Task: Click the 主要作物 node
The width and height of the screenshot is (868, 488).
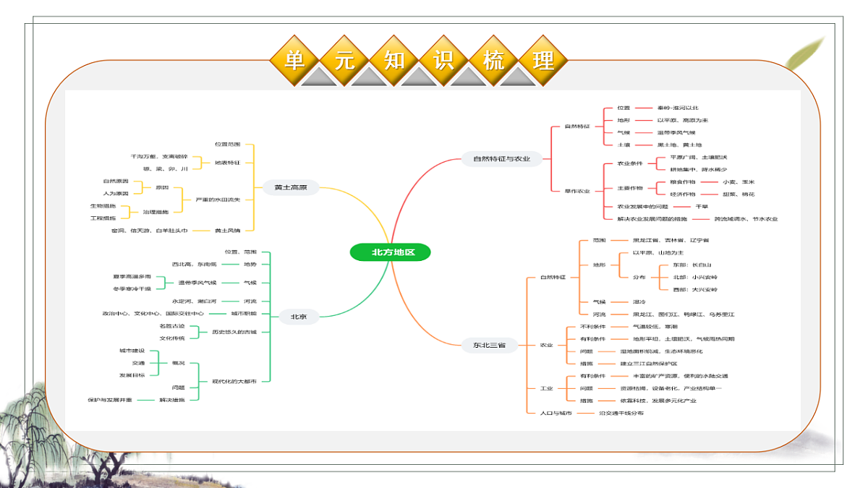Action: [x=629, y=188]
